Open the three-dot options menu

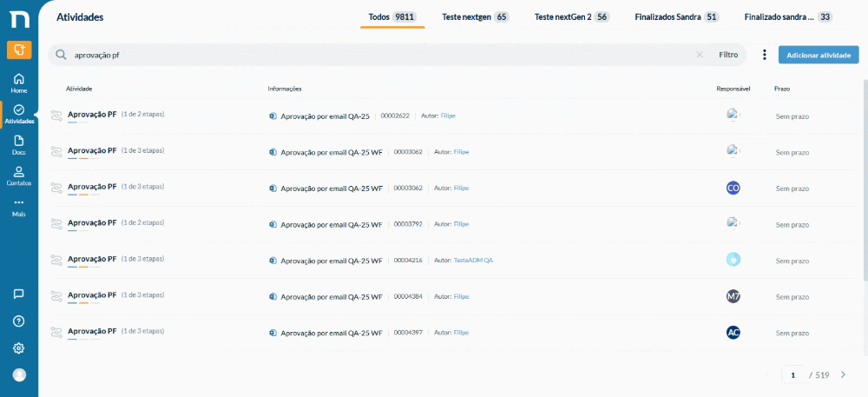(765, 55)
